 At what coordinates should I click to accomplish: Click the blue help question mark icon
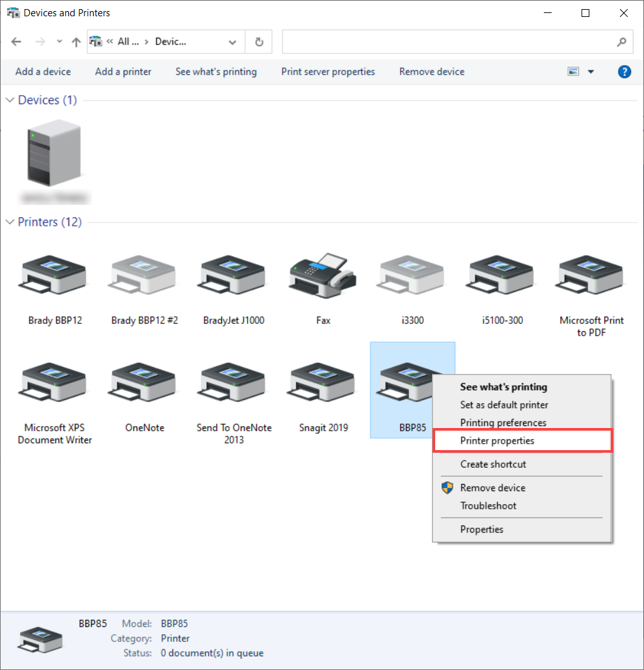click(624, 72)
